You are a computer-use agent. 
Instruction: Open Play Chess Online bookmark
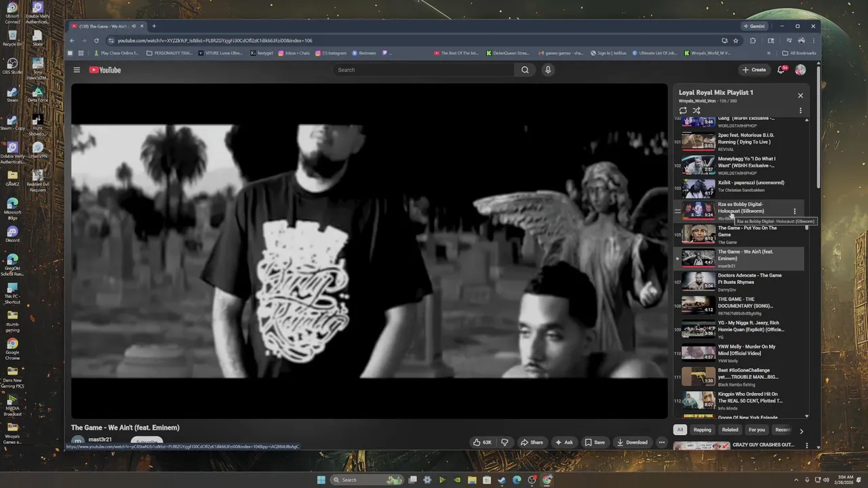click(x=116, y=53)
